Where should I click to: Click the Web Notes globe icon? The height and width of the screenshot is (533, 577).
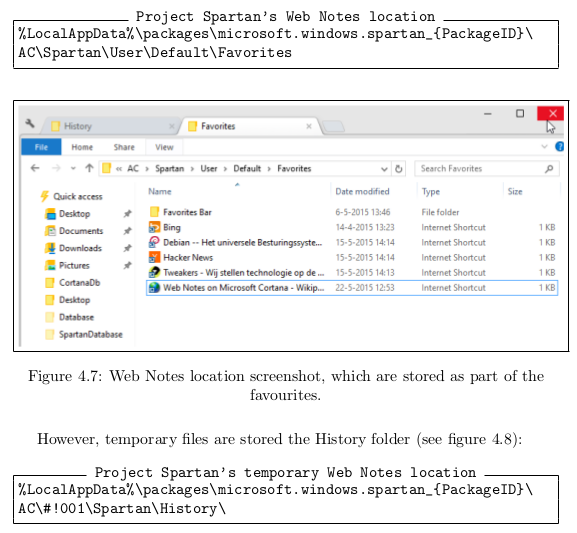click(154, 287)
